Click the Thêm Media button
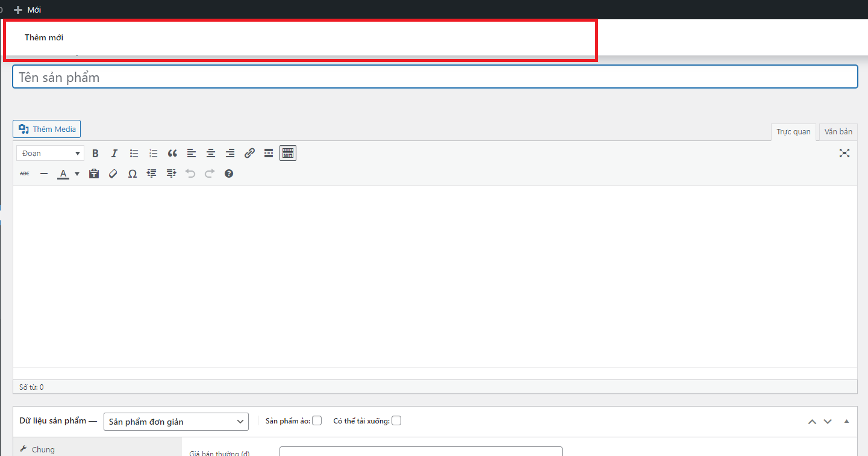 coord(46,129)
